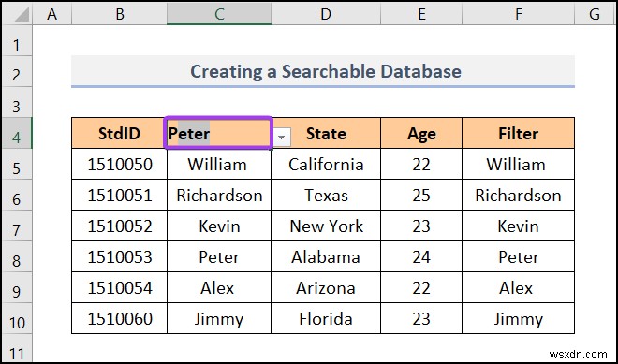618x364 pixels.
Task: Select row 8 header
Action: [17, 256]
